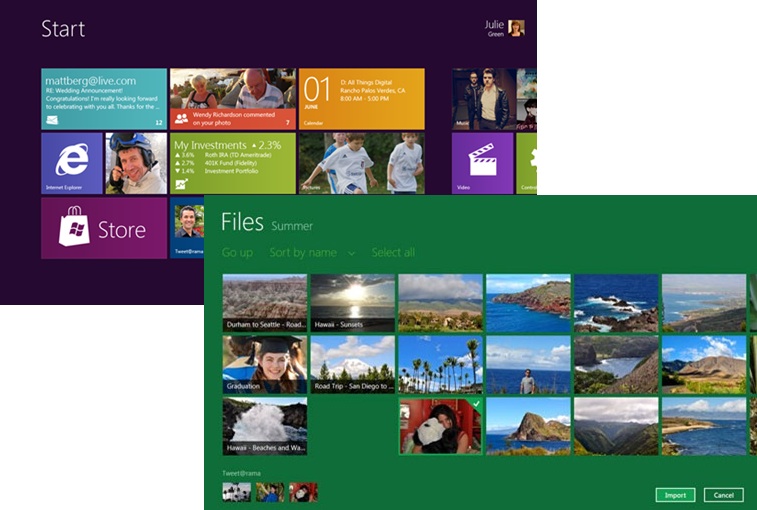Click second selected thumbnail in Tweet@rama basket
757x510 pixels.
(270, 492)
